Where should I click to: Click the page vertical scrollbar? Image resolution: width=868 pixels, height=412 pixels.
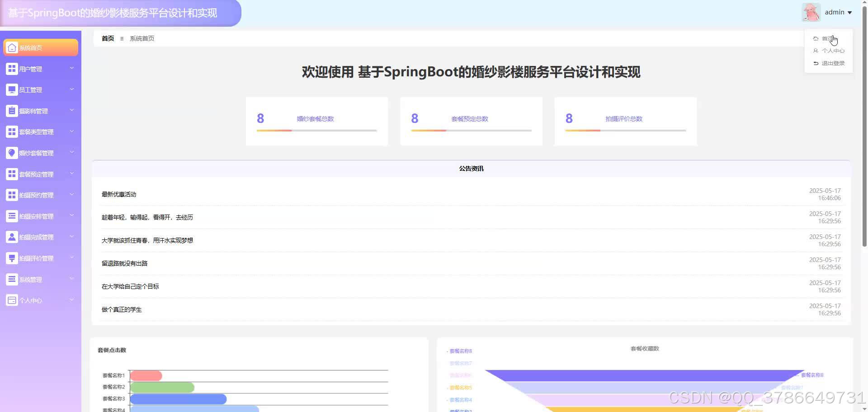pos(864,126)
